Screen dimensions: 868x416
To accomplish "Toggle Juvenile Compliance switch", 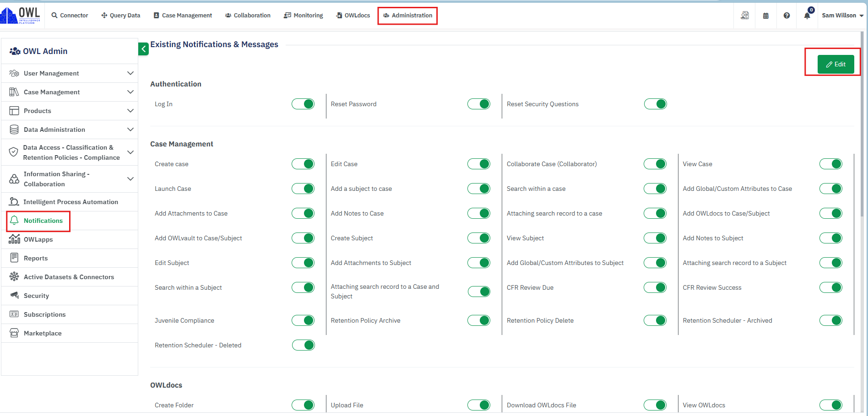I will (303, 320).
